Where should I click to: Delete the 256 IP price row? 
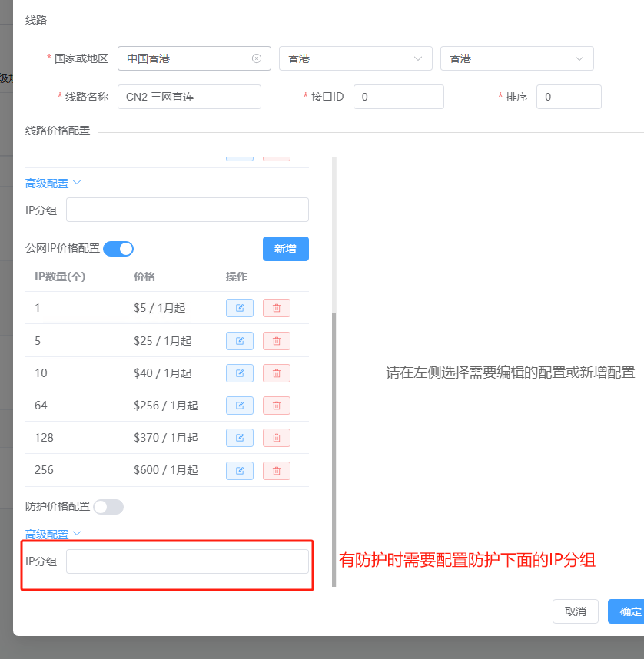pyautogui.click(x=277, y=471)
